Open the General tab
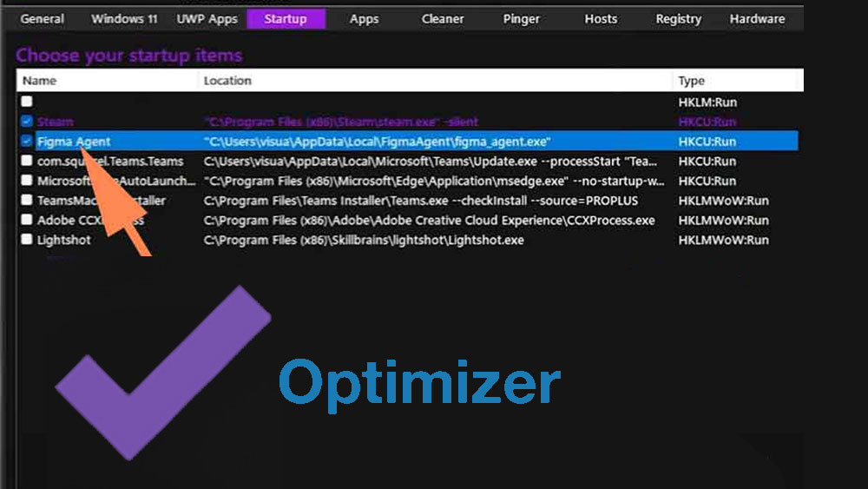 [x=42, y=19]
